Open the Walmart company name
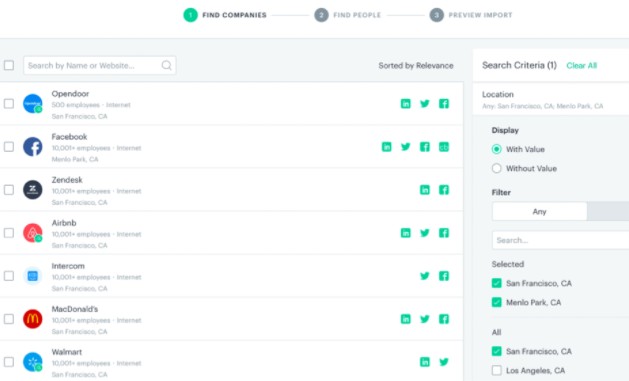The height and width of the screenshot is (381, 629). coord(67,352)
